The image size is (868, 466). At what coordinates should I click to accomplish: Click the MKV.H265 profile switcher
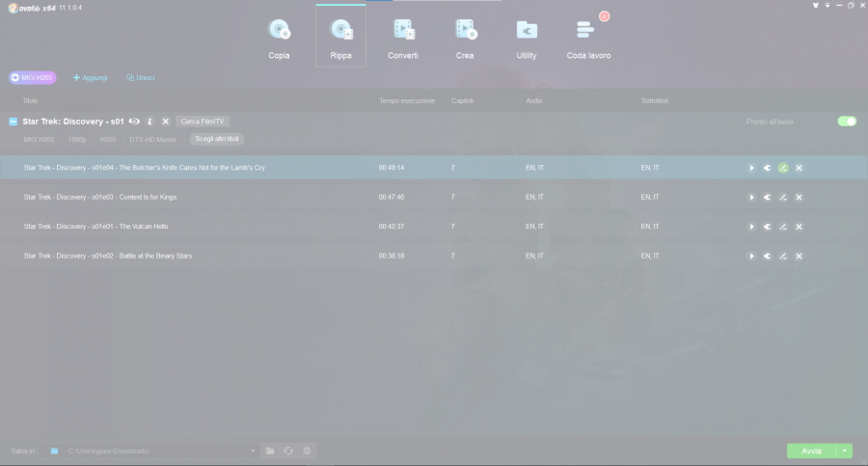coord(33,77)
